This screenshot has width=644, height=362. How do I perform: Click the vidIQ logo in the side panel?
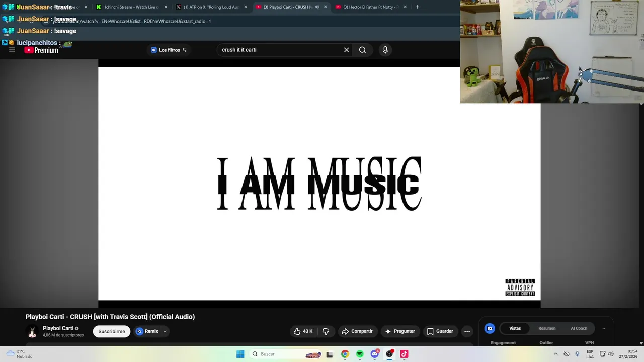[490, 328]
